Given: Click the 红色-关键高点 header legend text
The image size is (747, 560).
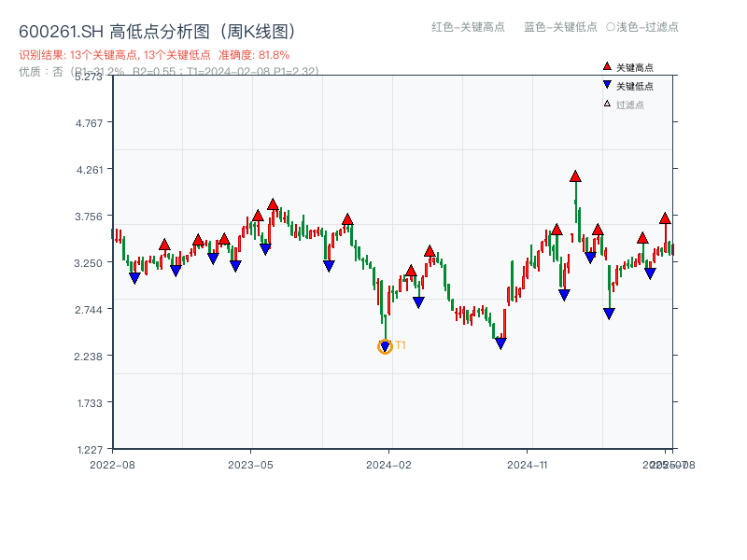Looking at the screenshot, I should click(x=468, y=27).
